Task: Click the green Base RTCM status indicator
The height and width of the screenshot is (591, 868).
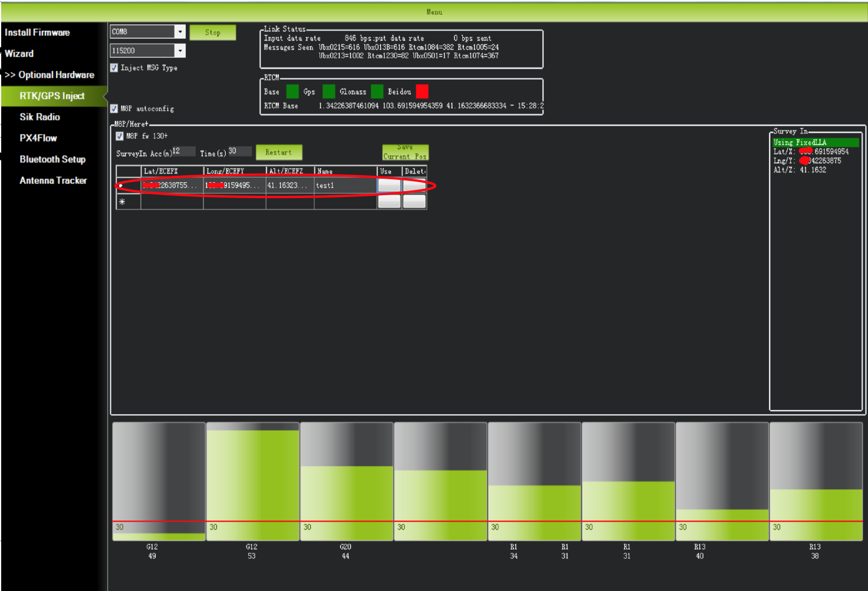Action: click(292, 91)
